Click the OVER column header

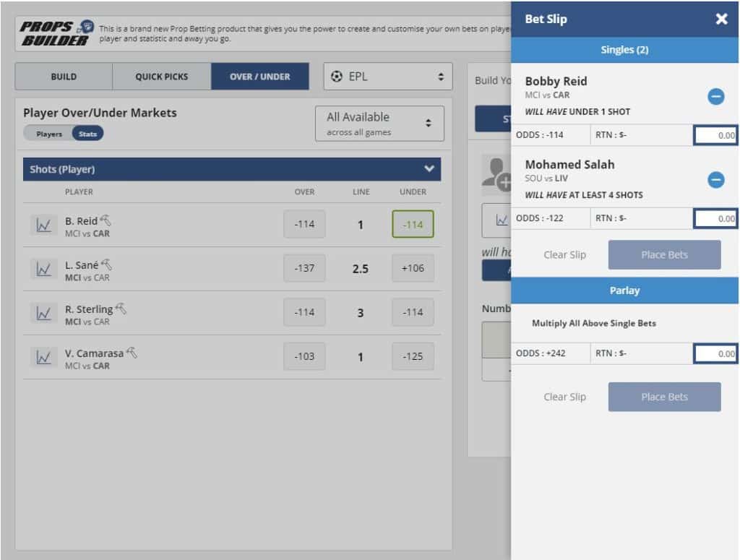tap(304, 192)
